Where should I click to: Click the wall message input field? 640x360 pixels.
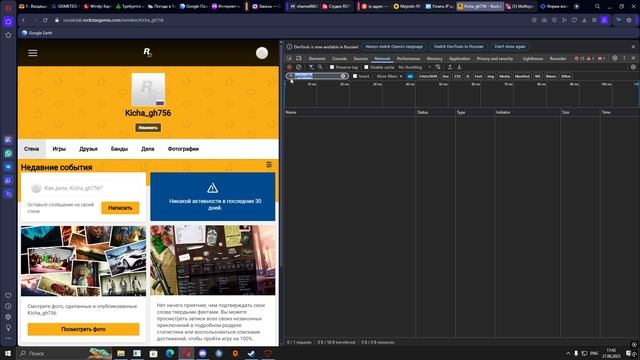coord(83,188)
